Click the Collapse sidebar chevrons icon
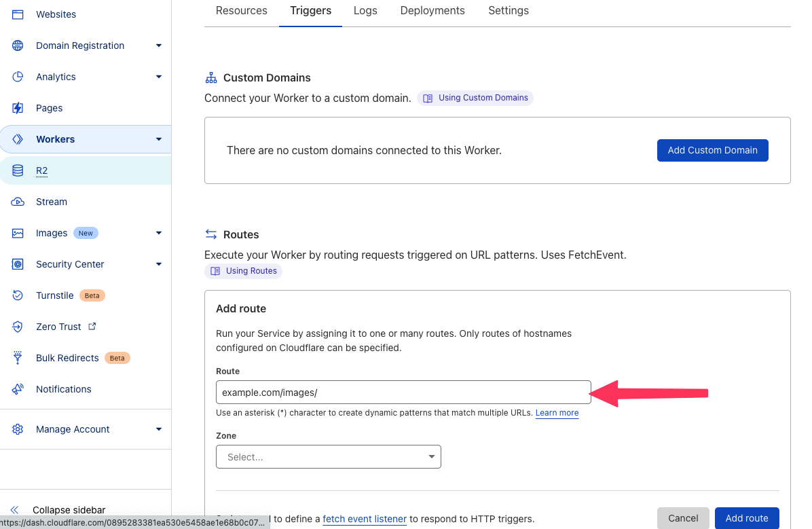 tap(14, 510)
